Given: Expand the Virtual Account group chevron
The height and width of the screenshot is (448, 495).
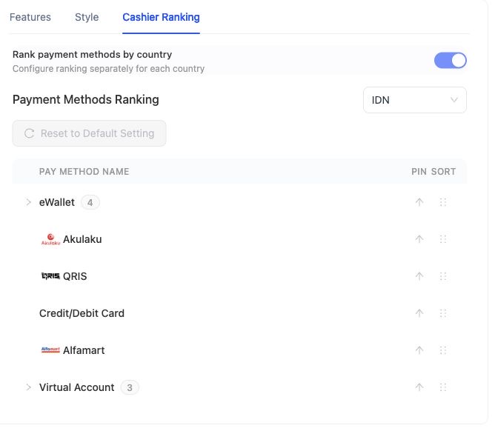Looking at the screenshot, I should click(28, 387).
